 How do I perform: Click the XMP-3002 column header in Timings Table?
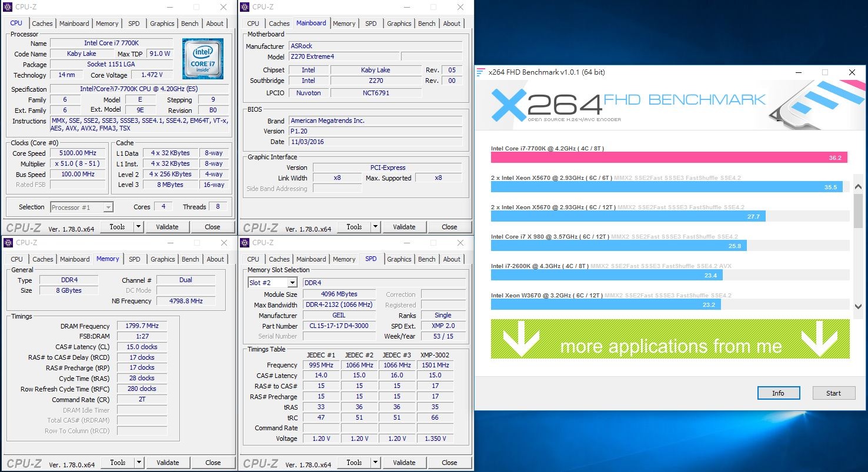435,355
